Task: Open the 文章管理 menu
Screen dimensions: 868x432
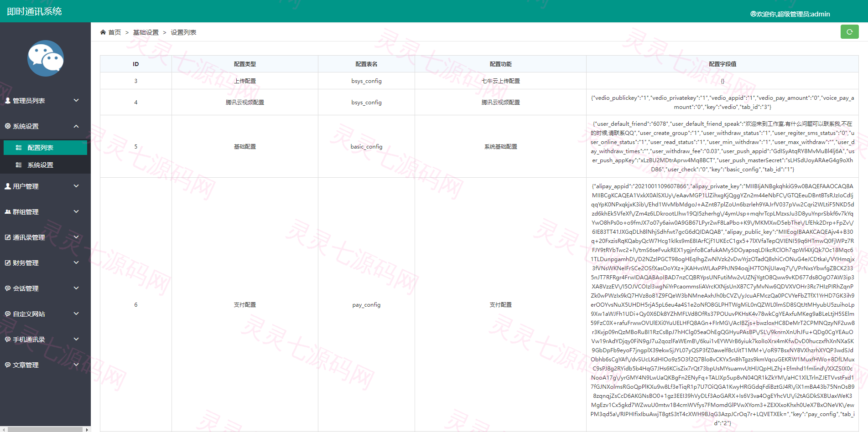Action: pyautogui.click(x=45, y=365)
